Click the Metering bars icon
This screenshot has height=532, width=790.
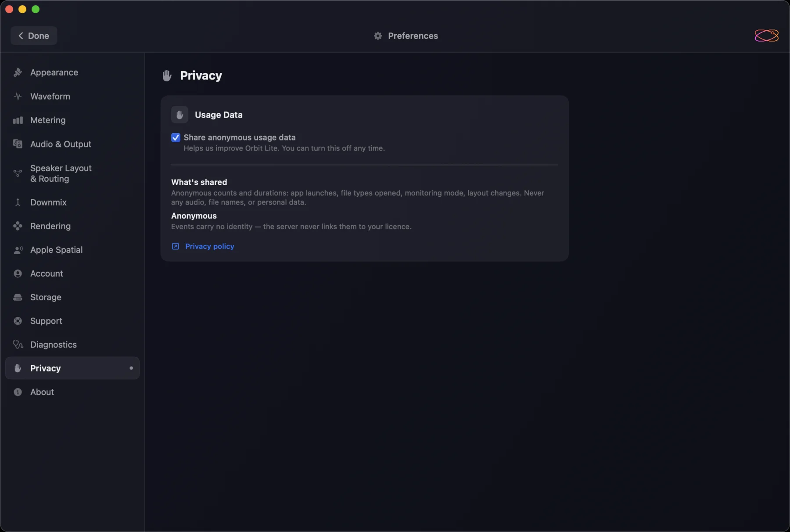click(18, 120)
